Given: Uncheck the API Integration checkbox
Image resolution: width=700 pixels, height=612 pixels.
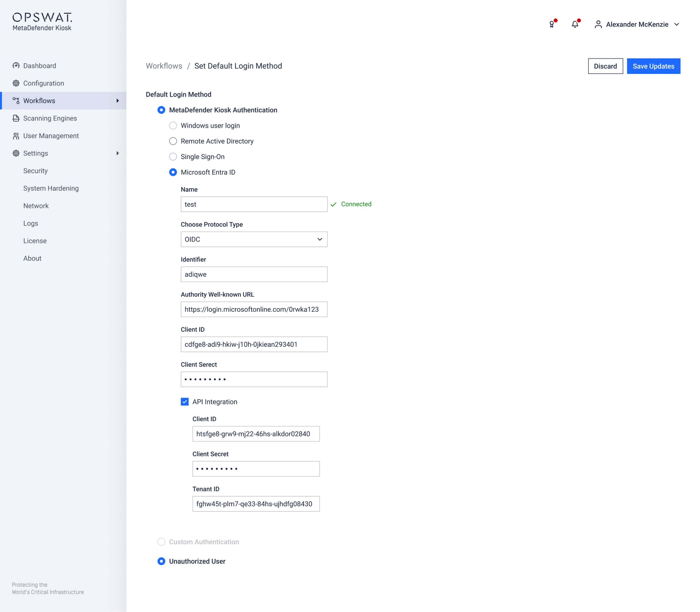Looking at the screenshot, I should (184, 402).
